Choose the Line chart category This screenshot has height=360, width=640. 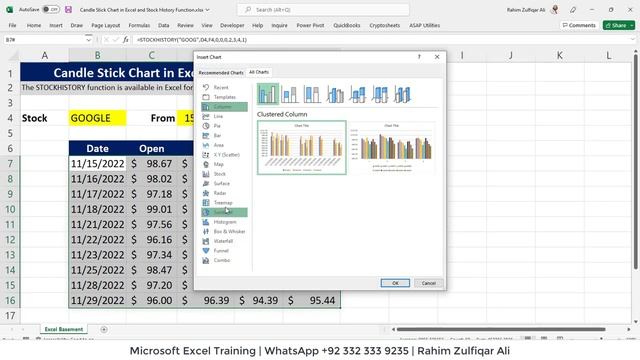pyautogui.click(x=224, y=116)
